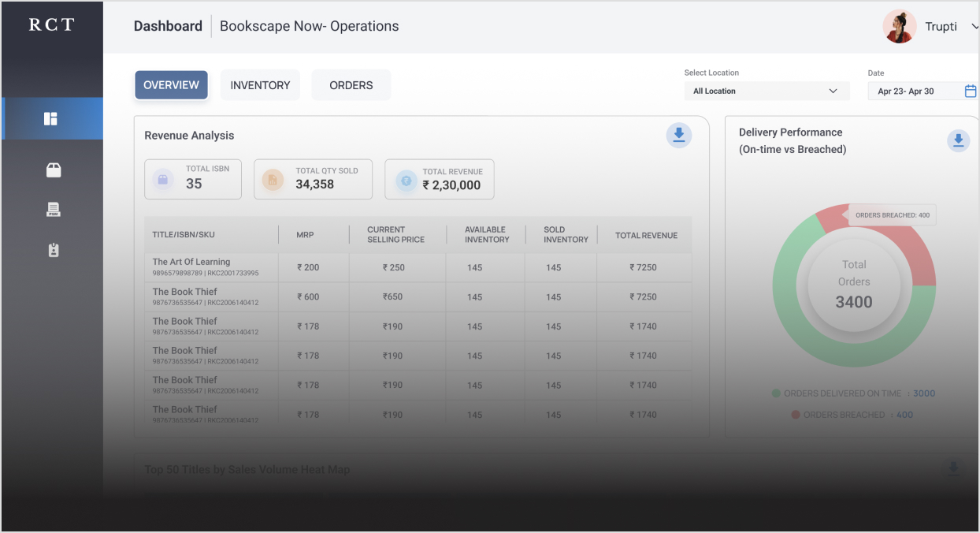This screenshot has width=980, height=533.
Task: Open The Art Of Learning title row
Action: pyautogui.click(x=191, y=262)
